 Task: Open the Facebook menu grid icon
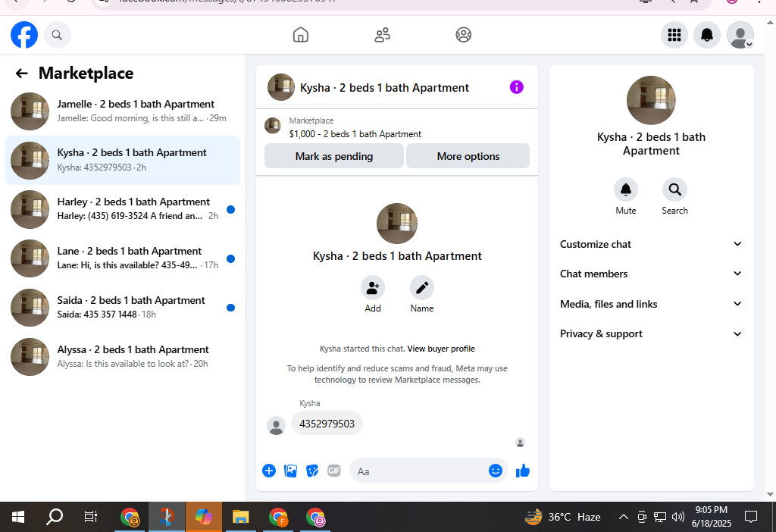674,35
